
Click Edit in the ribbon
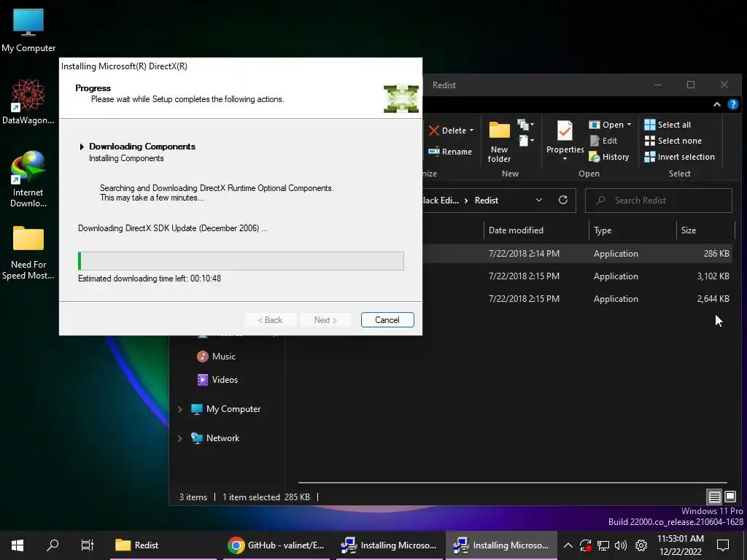[603, 141]
